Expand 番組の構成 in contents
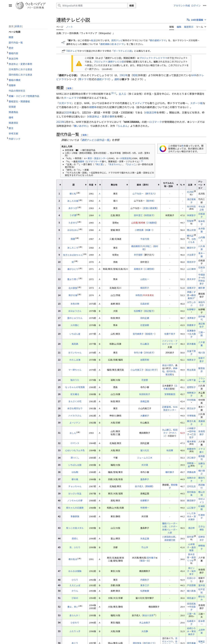Image resolution: width=215 pixels, height=644 pixels. [x=7, y=80]
